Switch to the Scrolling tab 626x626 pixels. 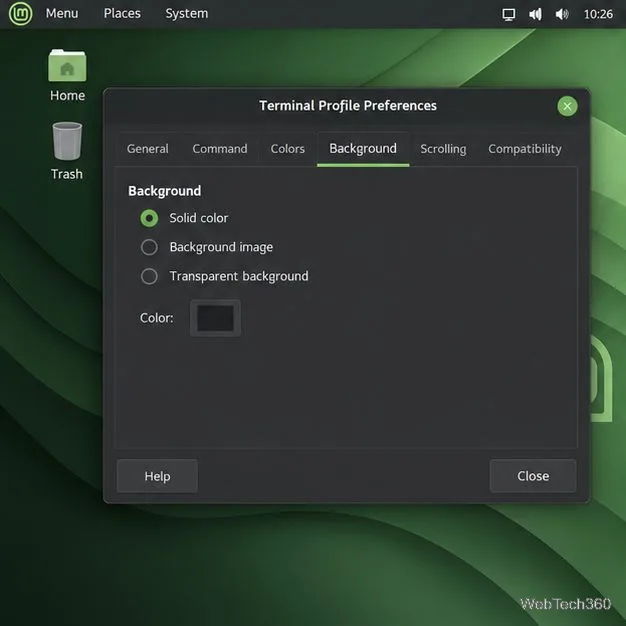pyautogui.click(x=443, y=149)
